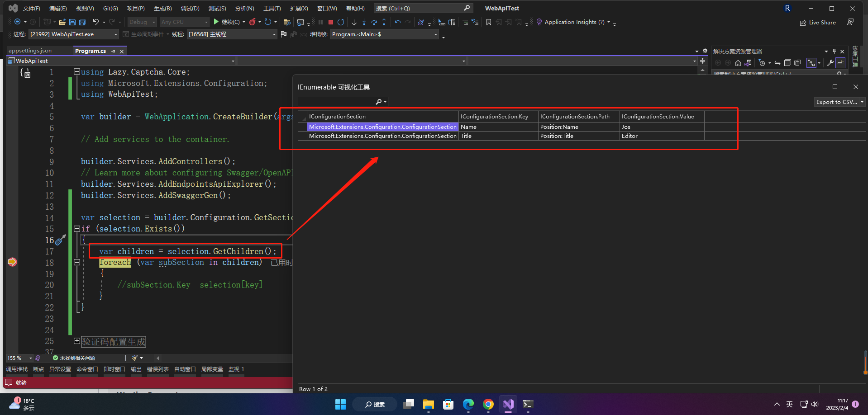Screen dimensions: 868x415
Task: Open the 调试(D) menu
Action: [x=190, y=8]
